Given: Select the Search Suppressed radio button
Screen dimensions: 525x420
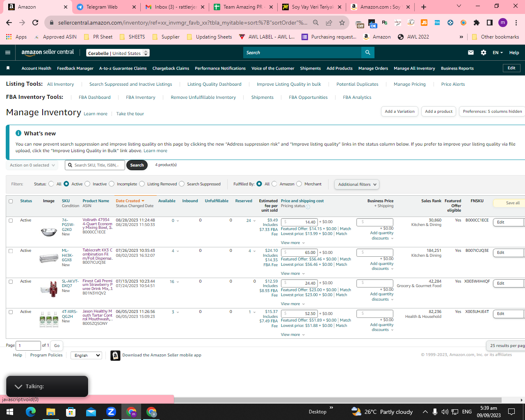Looking at the screenshot, I should click(182, 184).
